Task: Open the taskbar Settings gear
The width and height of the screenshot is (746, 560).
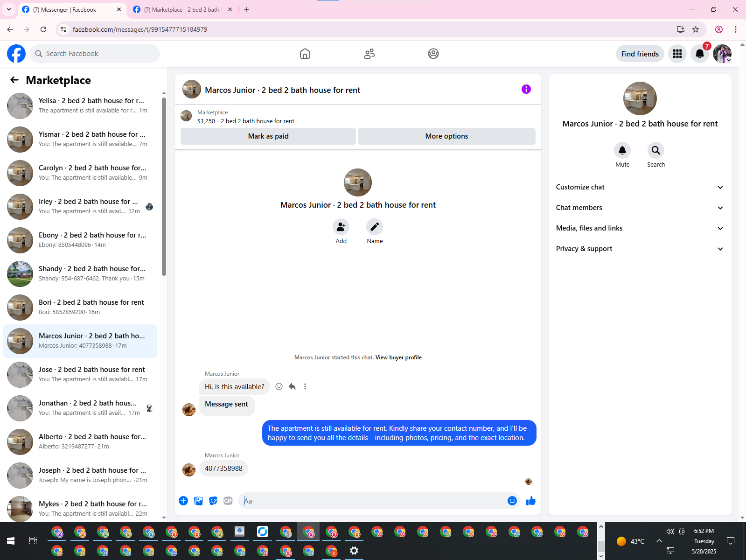Action: coord(354,551)
